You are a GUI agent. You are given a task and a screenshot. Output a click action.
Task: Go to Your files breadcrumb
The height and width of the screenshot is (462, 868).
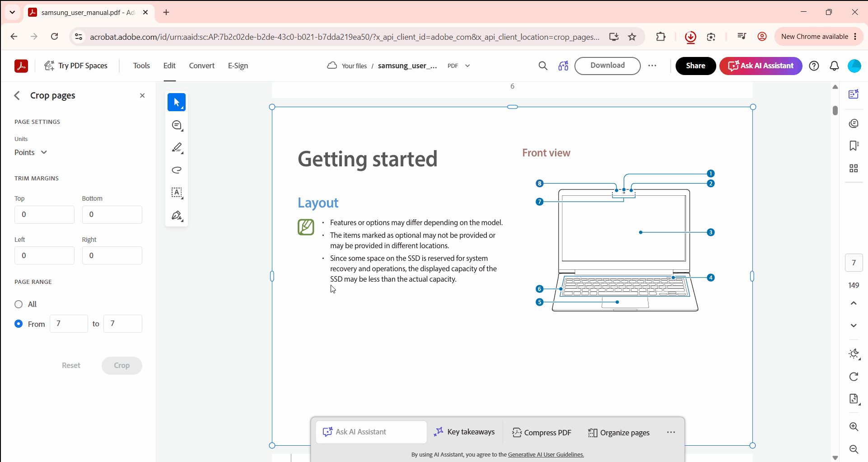[x=354, y=66]
